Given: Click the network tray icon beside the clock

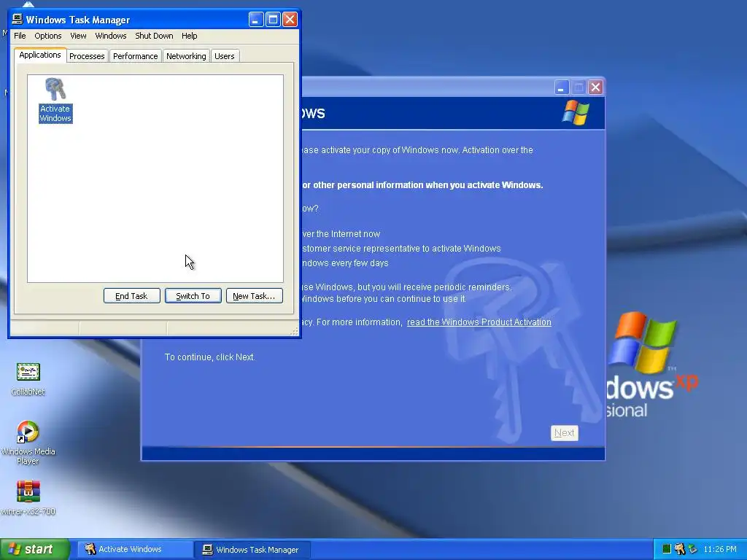Looking at the screenshot, I should tap(693, 549).
